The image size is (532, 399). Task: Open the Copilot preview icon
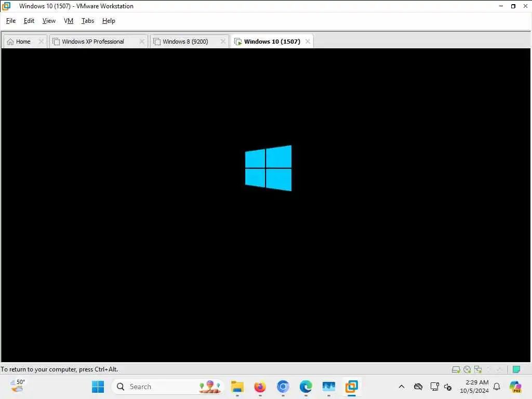tap(515, 387)
